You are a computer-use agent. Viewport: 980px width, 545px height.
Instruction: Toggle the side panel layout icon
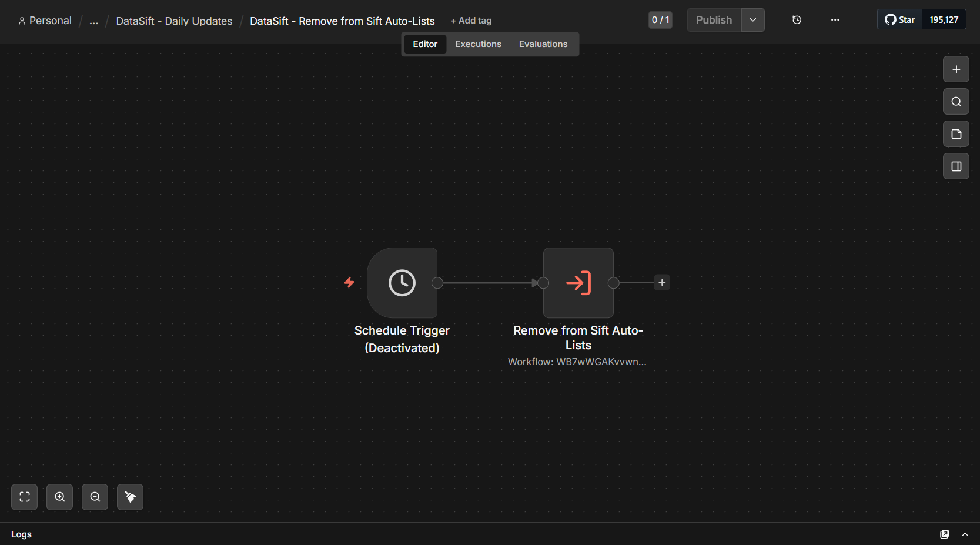956,166
